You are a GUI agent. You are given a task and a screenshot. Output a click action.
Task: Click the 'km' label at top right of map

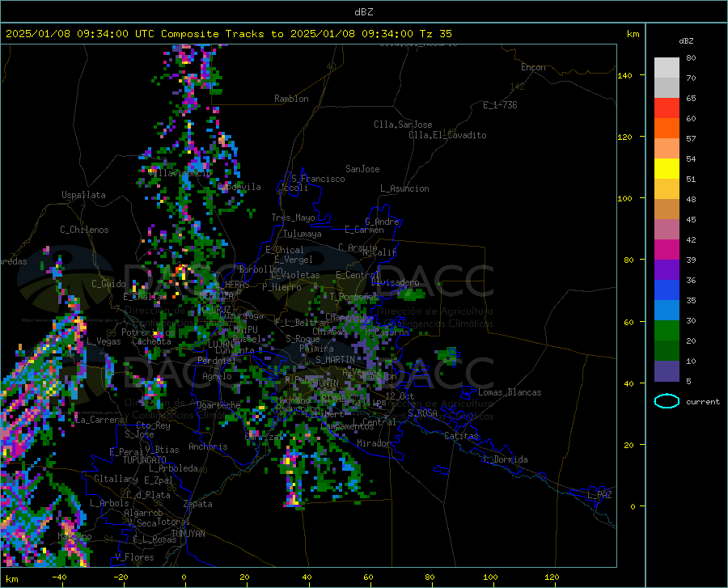tap(633, 34)
